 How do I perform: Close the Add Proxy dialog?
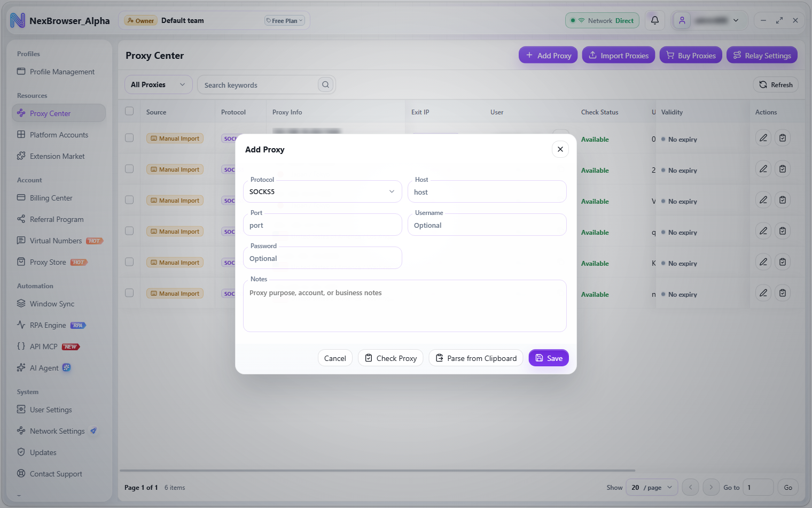click(x=560, y=149)
